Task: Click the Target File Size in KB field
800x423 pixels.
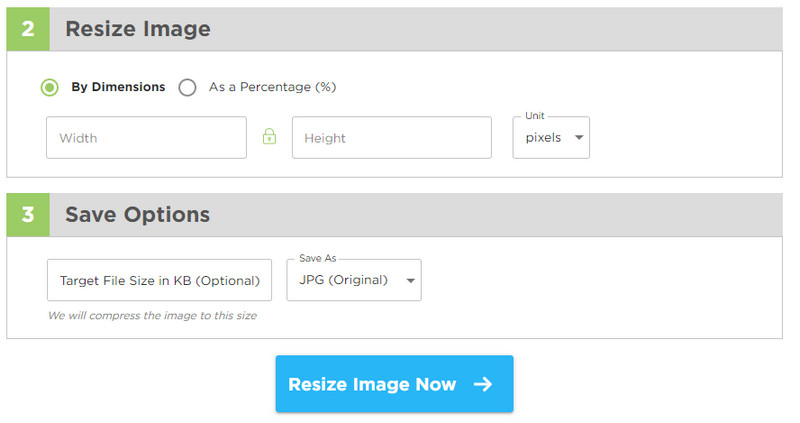Action: (x=159, y=280)
